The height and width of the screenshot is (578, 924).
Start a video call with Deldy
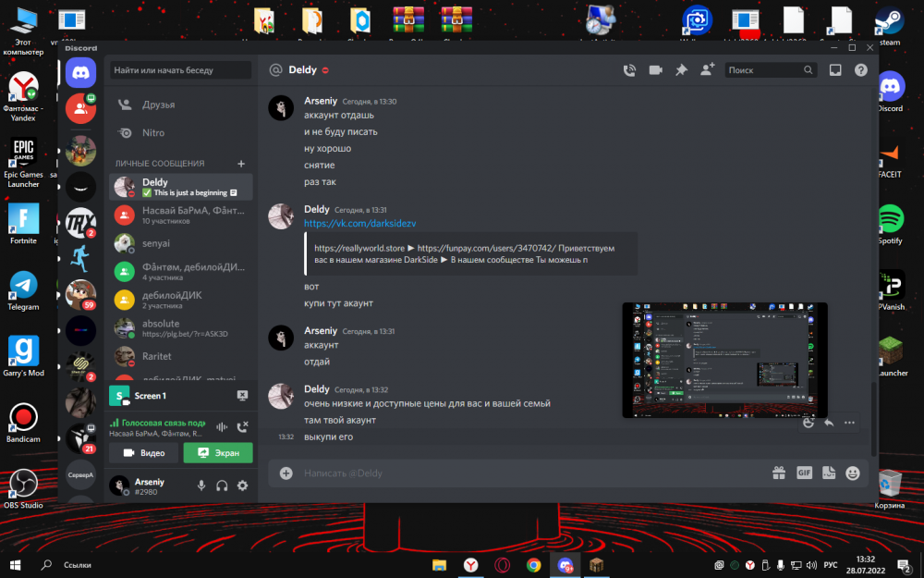(x=655, y=70)
